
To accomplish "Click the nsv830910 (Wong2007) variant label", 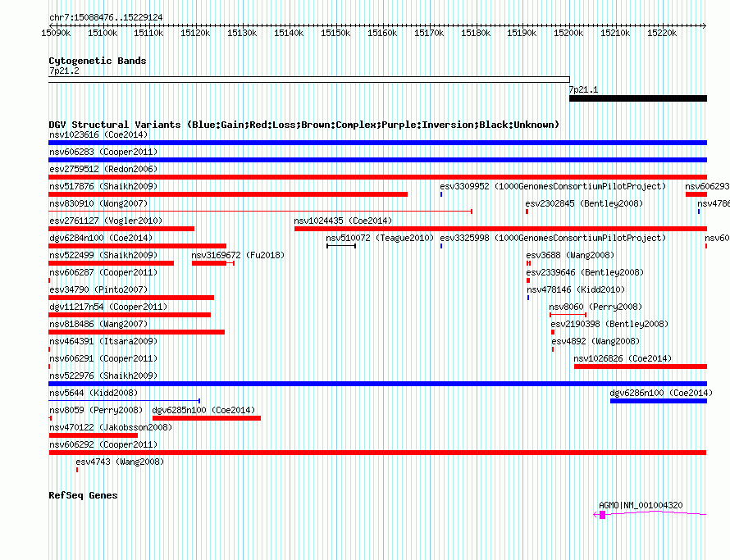I will click(x=98, y=203).
